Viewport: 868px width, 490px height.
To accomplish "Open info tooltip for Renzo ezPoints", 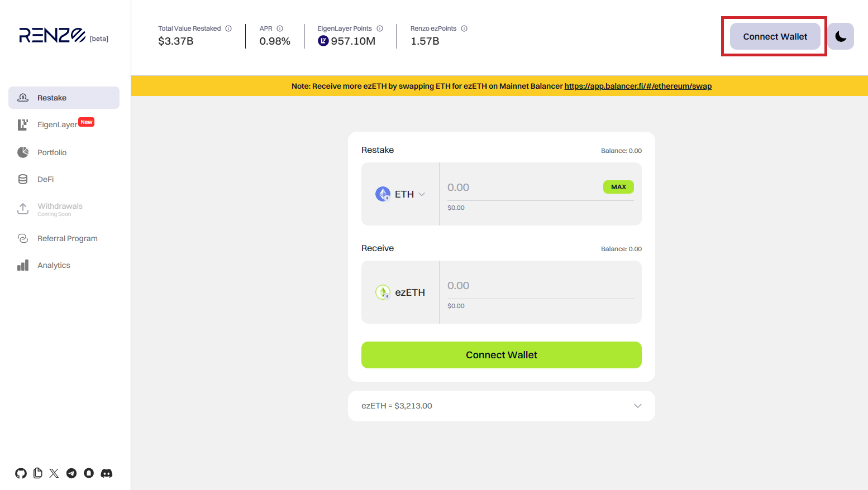I will [x=464, y=28].
